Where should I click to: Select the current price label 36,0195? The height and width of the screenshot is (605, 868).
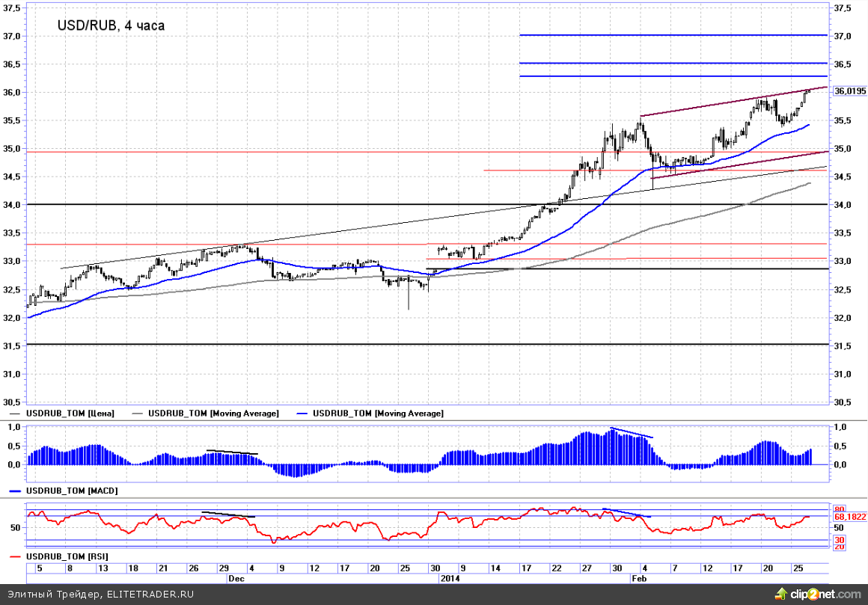850,91
